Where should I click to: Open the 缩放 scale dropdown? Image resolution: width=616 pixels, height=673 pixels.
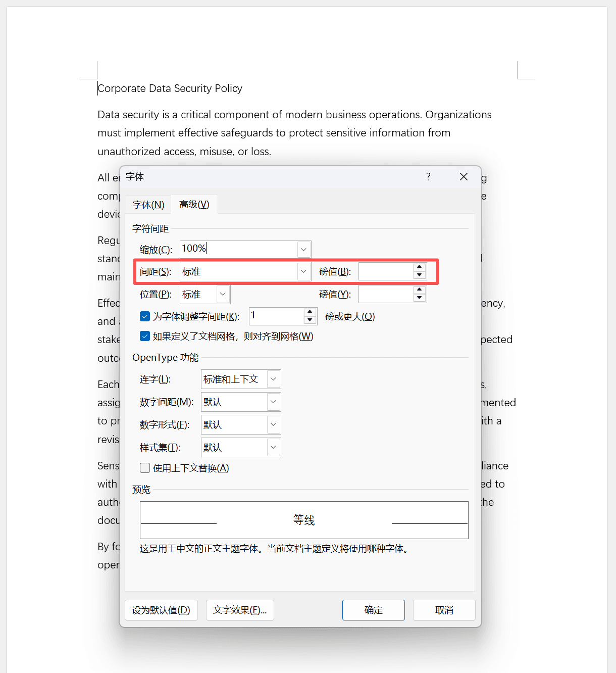click(x=303, y=249)
